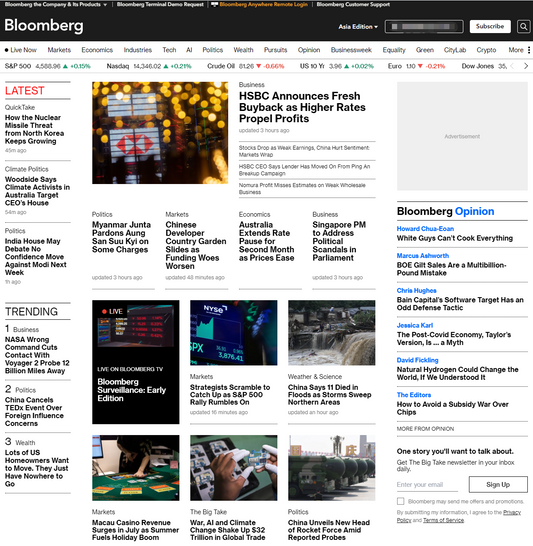Move the ticker back with left arrow
This screenshot has width=533, height=546.
(512, 66)
